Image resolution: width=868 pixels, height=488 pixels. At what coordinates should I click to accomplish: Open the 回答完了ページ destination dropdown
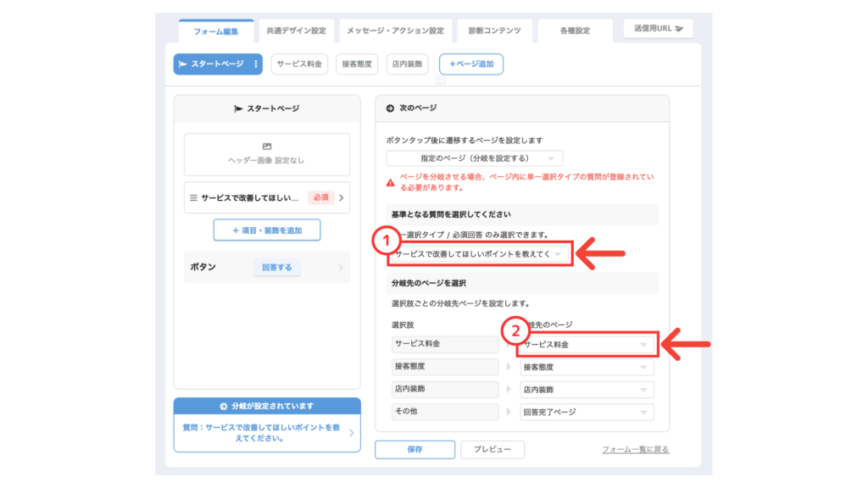(x=587, y=413)
